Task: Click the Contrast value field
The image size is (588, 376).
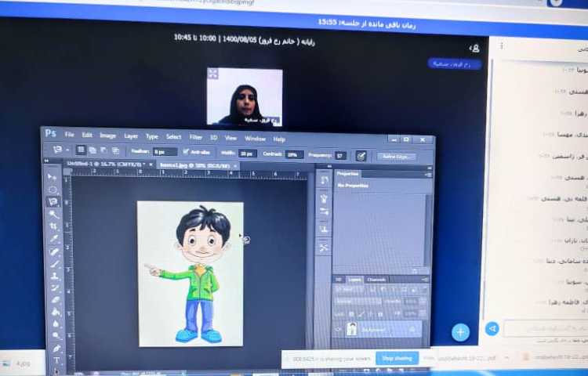Action: click(x=294, y=154)
